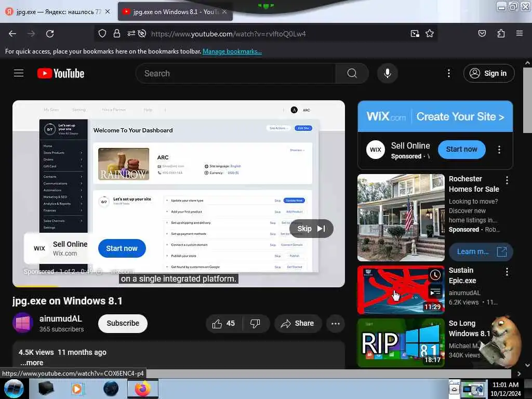532x399 pixels.
Task: Open ainumudAL channel avatar
Action: click(x=23, y=323)
